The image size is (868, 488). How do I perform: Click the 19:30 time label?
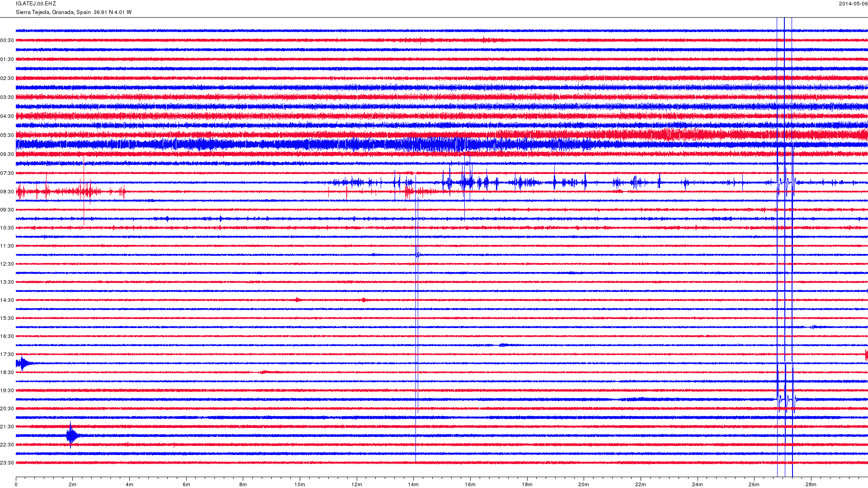coord(7,390)
